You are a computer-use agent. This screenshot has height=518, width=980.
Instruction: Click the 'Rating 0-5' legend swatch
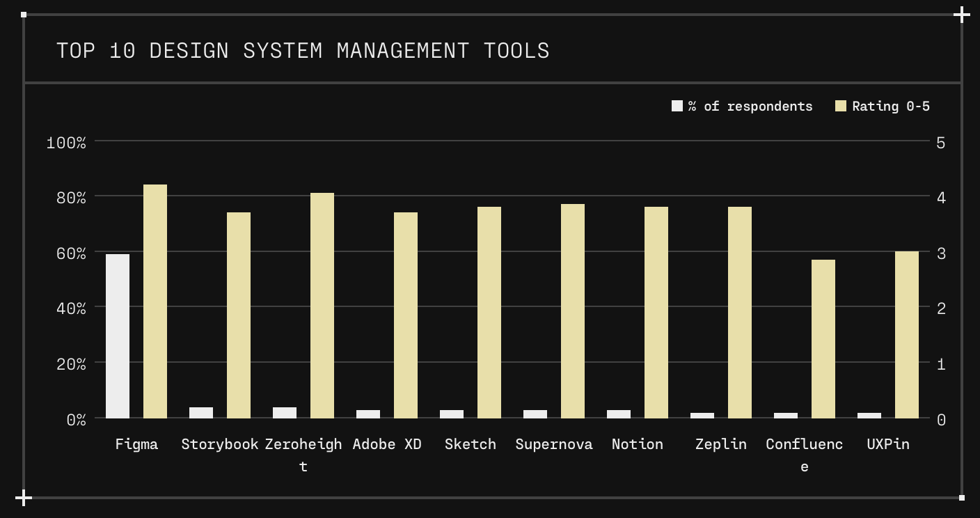coord(841,106)
